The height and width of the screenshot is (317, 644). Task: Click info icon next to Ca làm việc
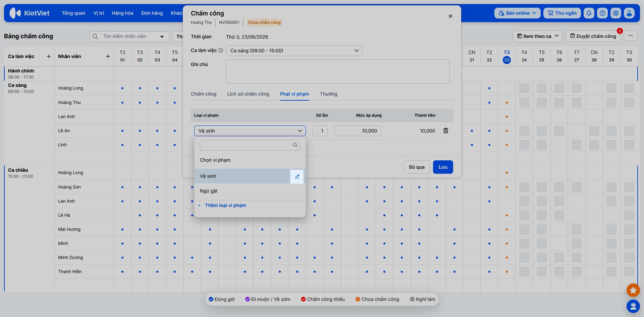[221, 50]
